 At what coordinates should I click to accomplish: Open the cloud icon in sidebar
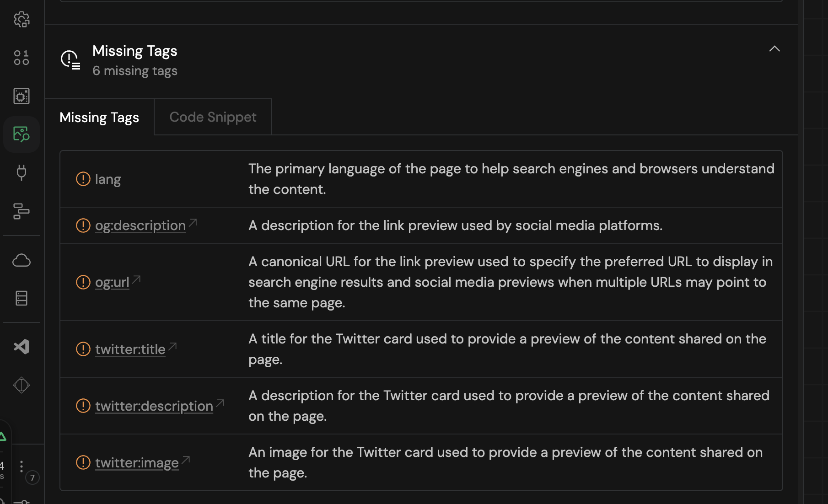(x=22, y=260)
